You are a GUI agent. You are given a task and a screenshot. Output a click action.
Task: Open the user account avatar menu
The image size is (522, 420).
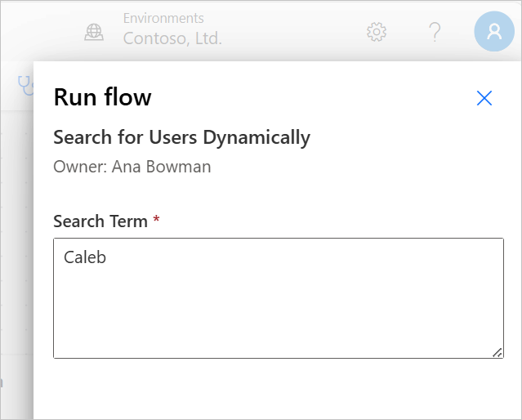pyautogui.click(x=494, y=31)
